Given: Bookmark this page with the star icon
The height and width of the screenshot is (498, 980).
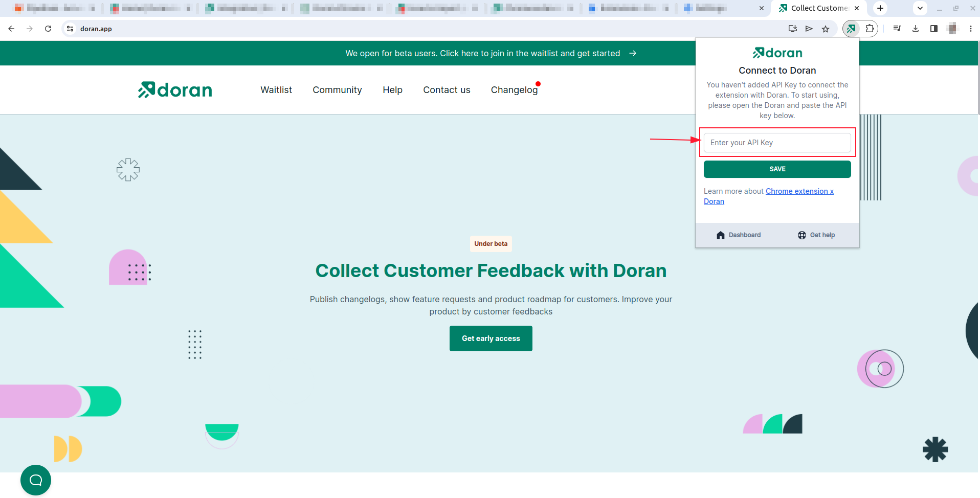Looking at the screenshot, I should coord(826,29).
